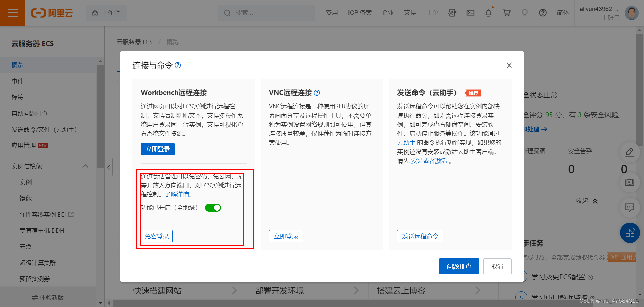Open 了解详情 link
644x307 pixels.
coord(177,194)
